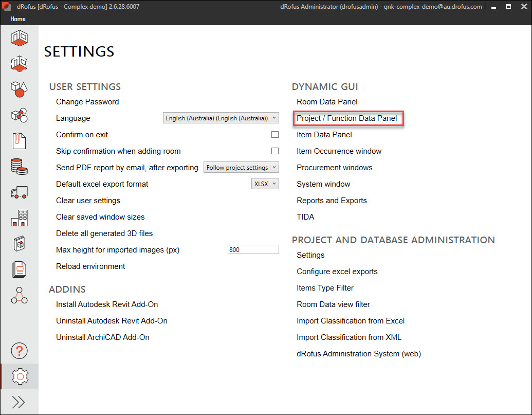Expand the sidebar with double chevron

click(x=19, y=402)
